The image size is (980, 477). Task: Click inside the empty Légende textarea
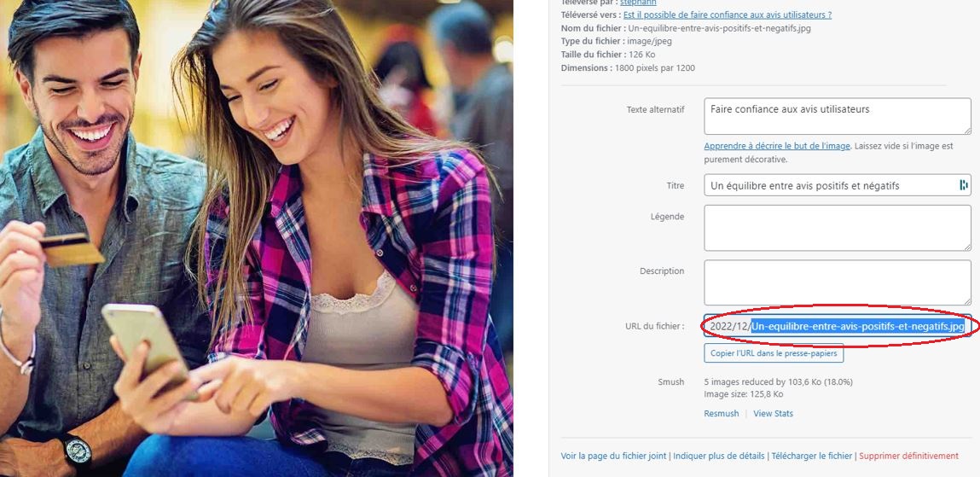[x=838, y=228]
